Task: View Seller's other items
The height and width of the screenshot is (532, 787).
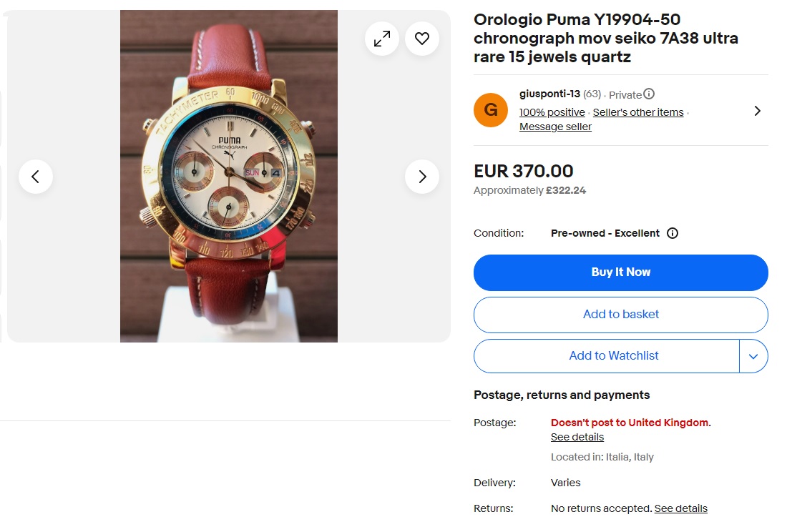Action: click(x=638, y=112)
